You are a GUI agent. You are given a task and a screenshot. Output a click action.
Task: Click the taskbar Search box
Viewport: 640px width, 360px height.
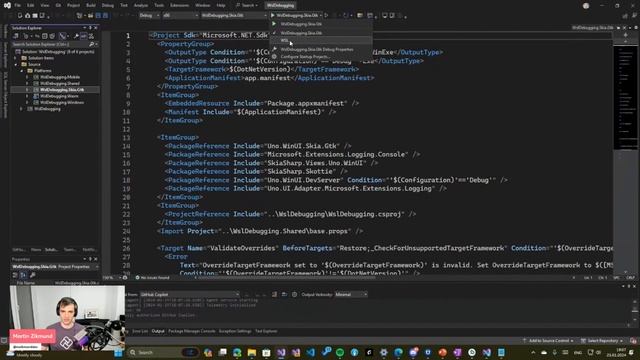162,353
